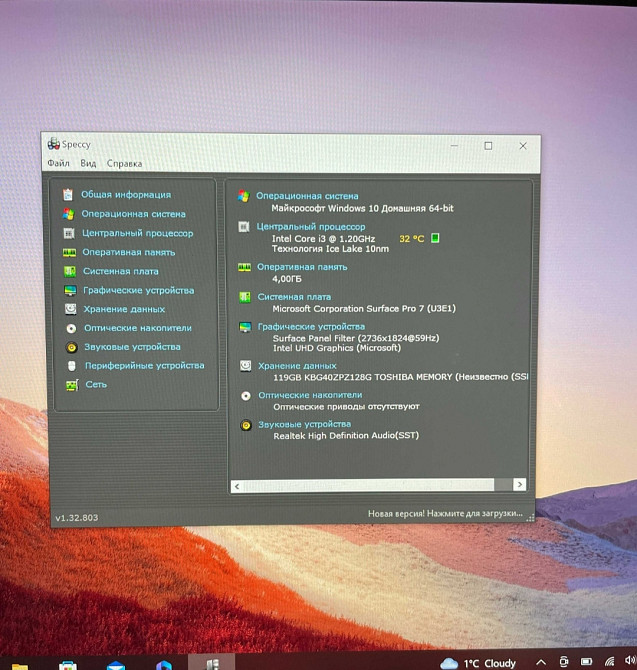The height and width of the screenshot is (670, 637).
Task: Expand hidden system tray icons chevron
Action: tap(541, 663)
